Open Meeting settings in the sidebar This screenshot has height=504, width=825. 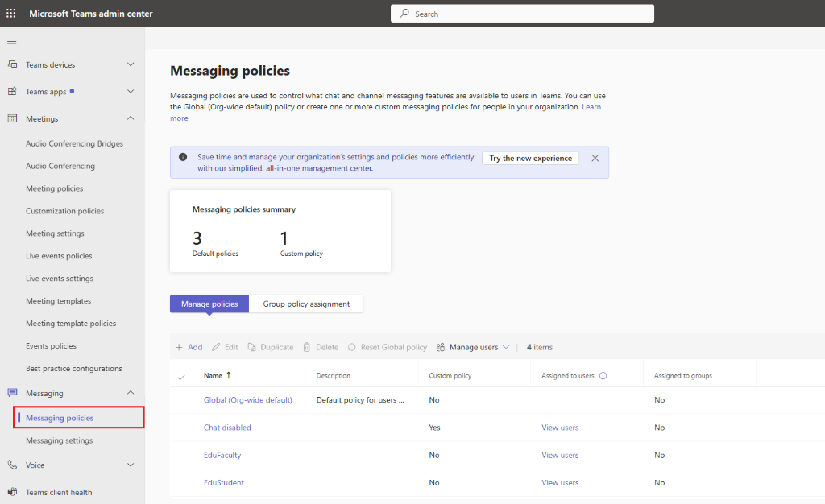(56, 233)
